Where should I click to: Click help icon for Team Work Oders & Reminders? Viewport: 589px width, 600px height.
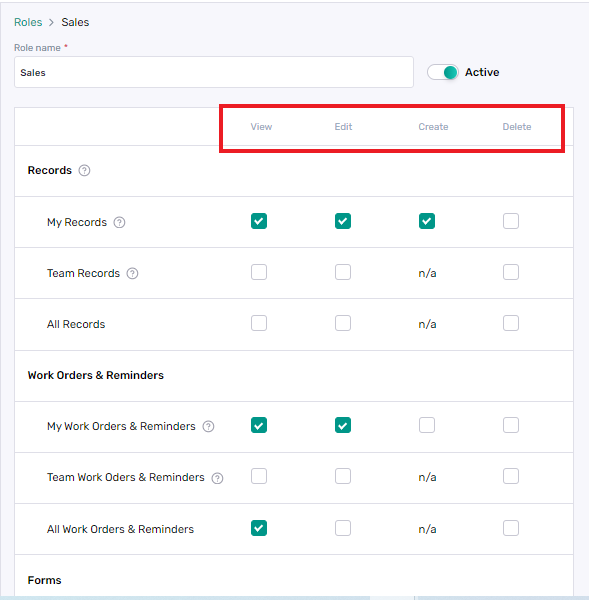217,478
